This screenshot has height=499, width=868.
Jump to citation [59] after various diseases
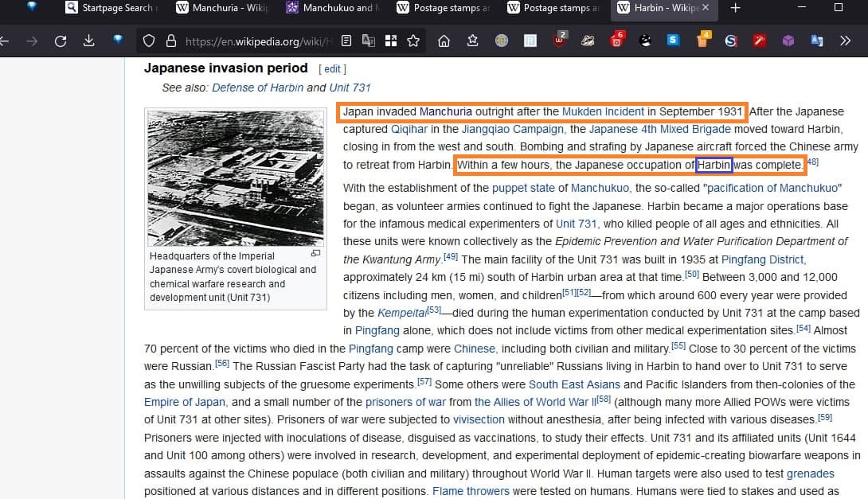tap(825, 417)
